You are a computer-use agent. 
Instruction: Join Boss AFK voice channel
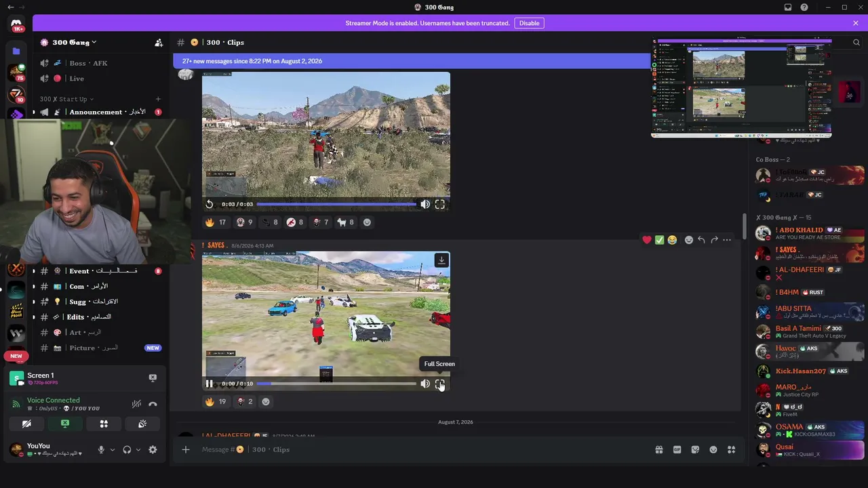click(x=100, y=63)
